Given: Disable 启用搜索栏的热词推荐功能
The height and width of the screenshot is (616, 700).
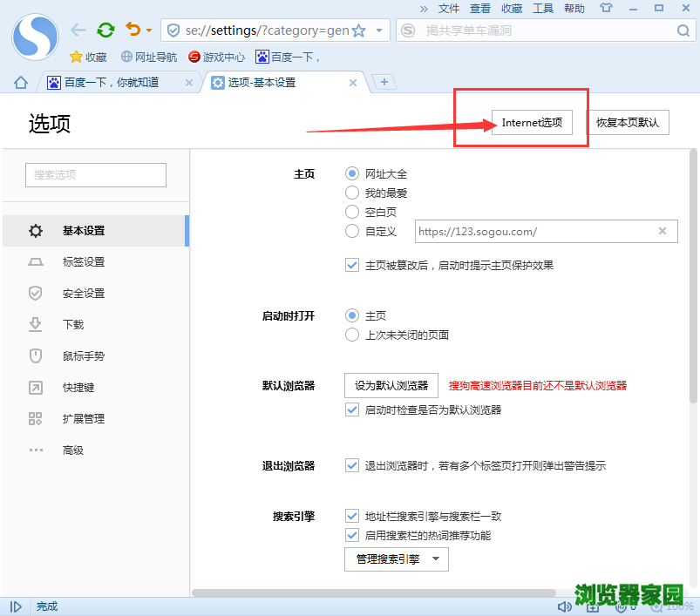Looking at the screenshot, I should point(352,535).
